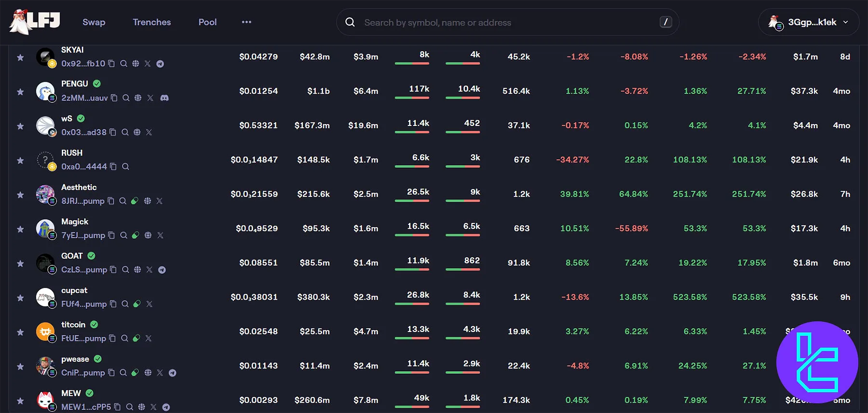The width and height of the screenshot is (868, 413).
Task: Open the MEW X profile
Action: (153, 407)
